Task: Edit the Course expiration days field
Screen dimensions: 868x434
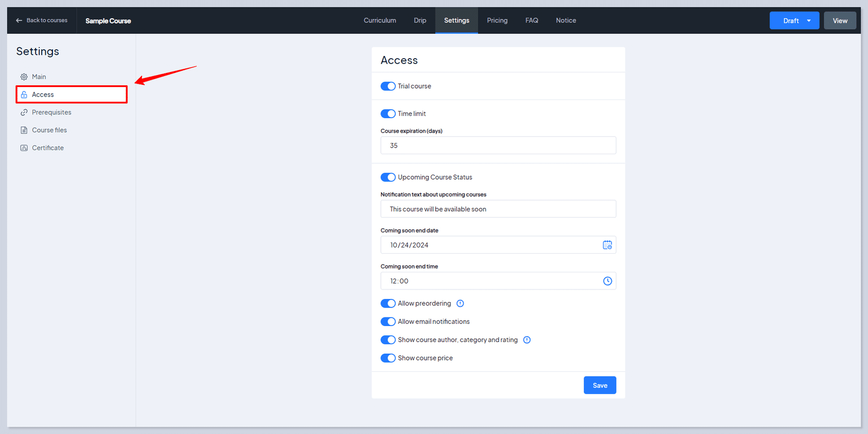Action: click(x=497, y=145)
